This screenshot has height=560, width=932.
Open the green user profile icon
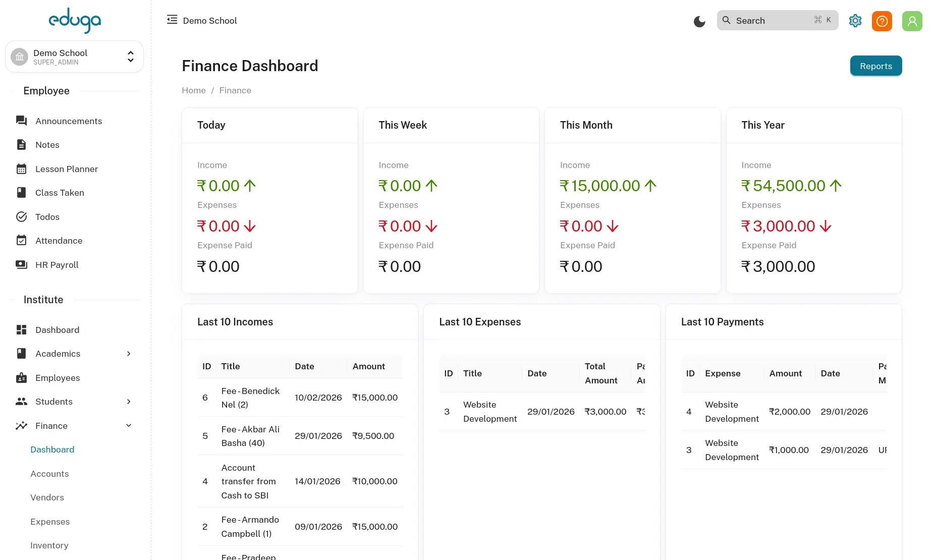[x=912, y=21]
